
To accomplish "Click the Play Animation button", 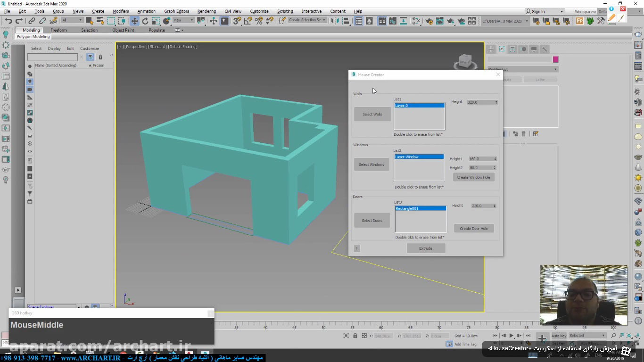I will click(511, 336).
